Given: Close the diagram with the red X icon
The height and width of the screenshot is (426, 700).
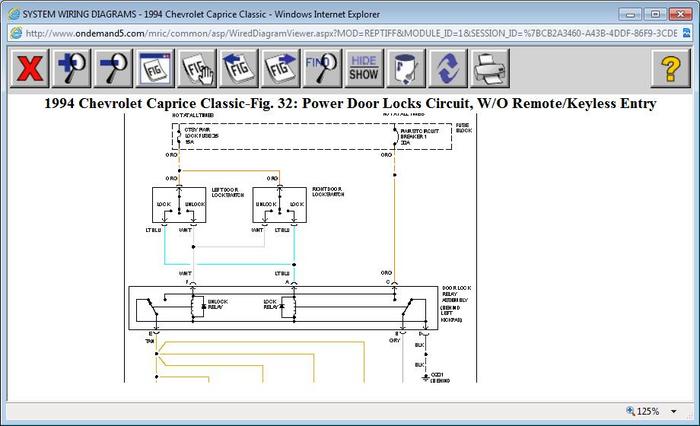Looking at the screenshot, I should [29, 68].
